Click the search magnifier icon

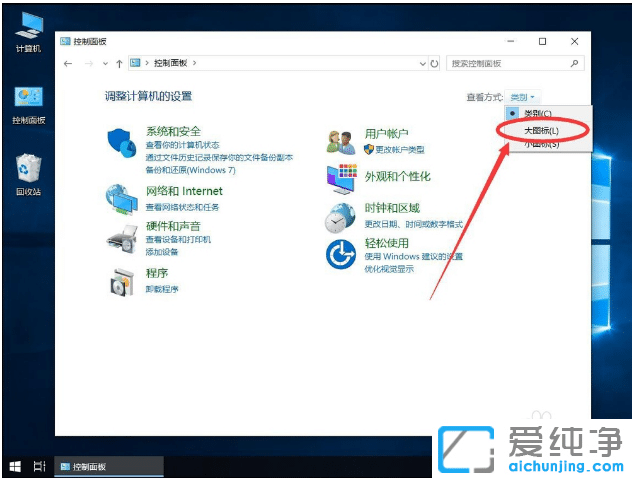(x=574, y=63)
